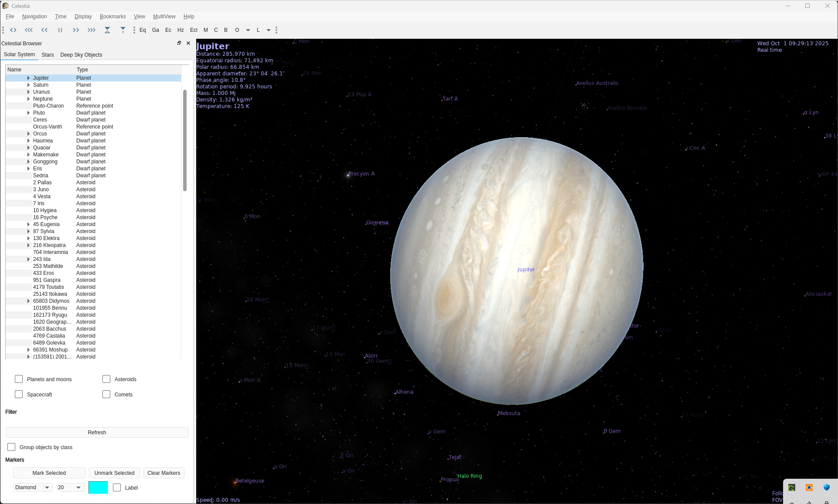838x504 pixels.
Task: Check the Asteroids filter box
Action: pyautogui.click(x=106, y=379)
